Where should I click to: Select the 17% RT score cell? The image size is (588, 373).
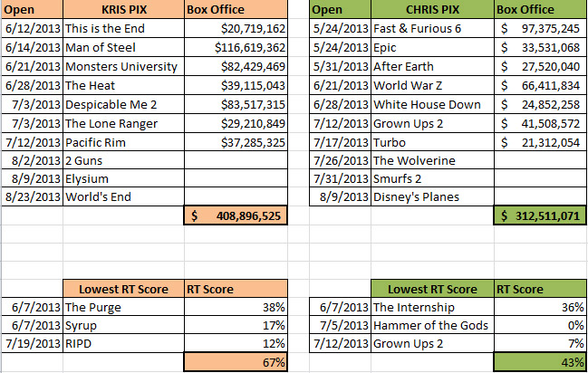pos(236,325)
